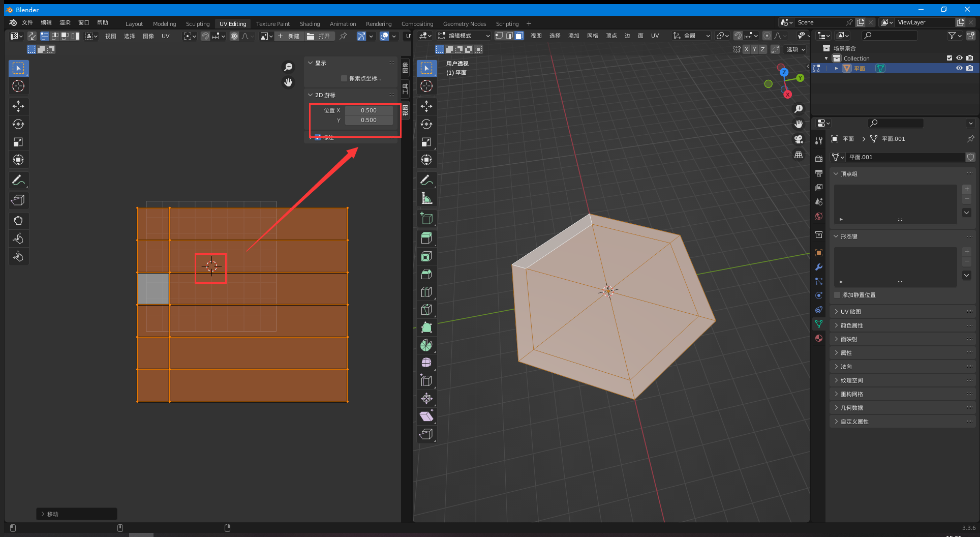Open the 选项 dropdown in viewport
The height and width of the screenshot is (537, 980).
click(x=795, y=49)
